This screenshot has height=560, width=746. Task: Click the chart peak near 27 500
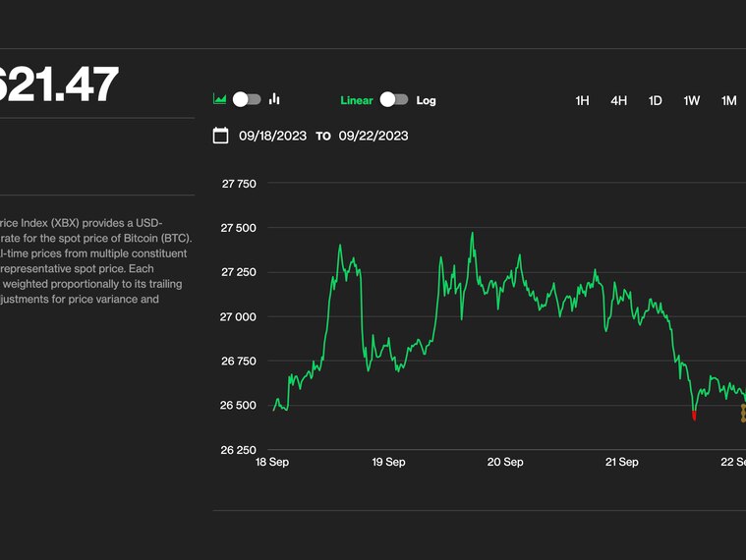(x=473, y=234)
